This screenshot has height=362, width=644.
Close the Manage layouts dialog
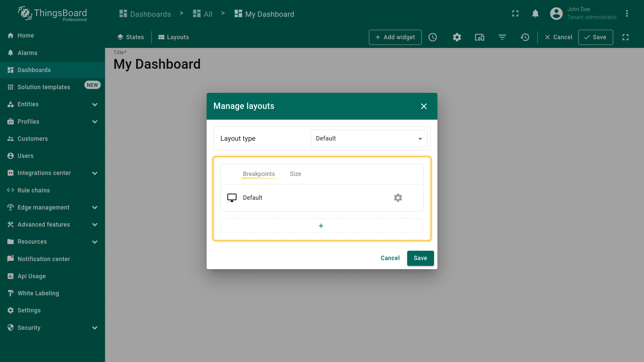(424, 106)
